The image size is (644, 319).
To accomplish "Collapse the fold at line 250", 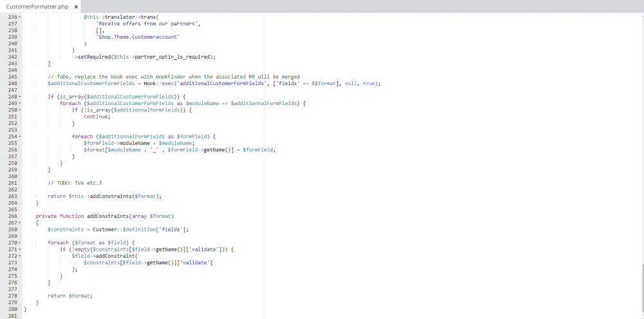I will tap(20, 110).
